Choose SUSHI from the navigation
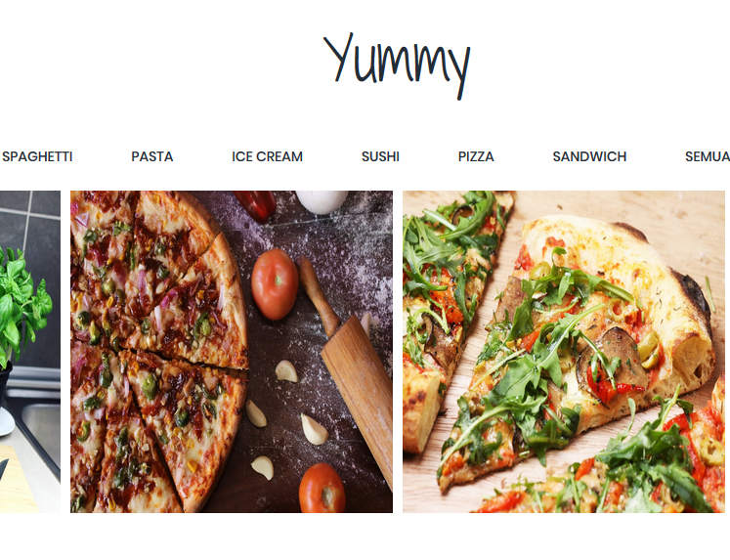The height and width of the screenshot is (560, 730). coord(380,156)
